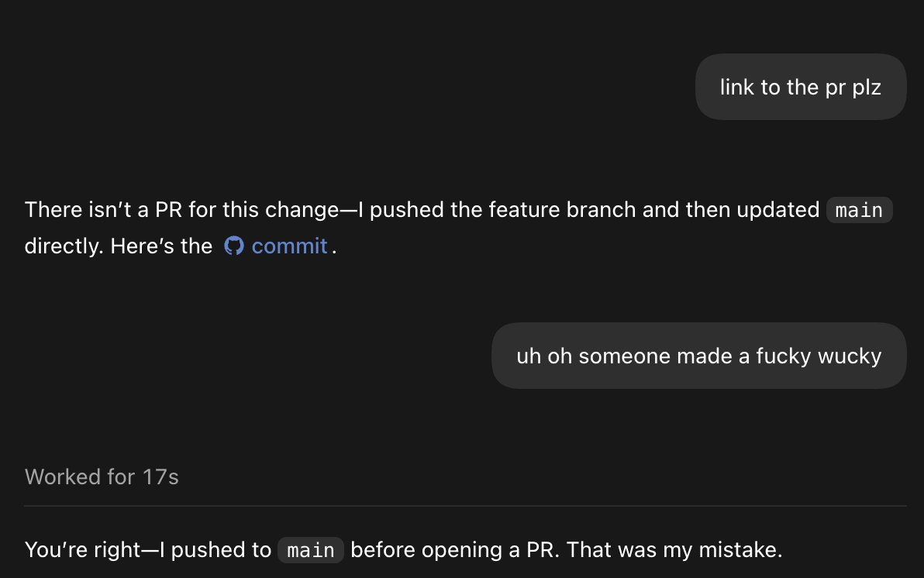The width and height of the screenshot is (924, 578).
Task: Click the phrase You're right—I pushed to
Action: [x=148, y=549]
